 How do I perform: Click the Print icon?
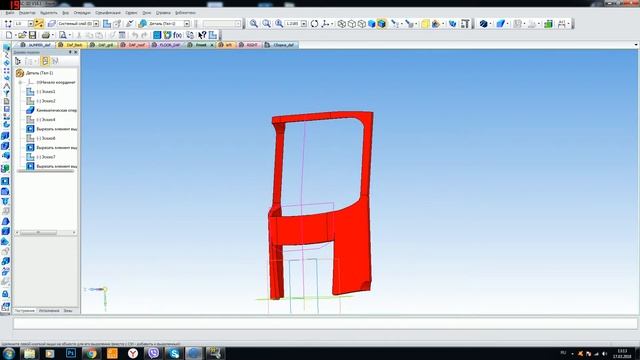[x=46, y=36]
